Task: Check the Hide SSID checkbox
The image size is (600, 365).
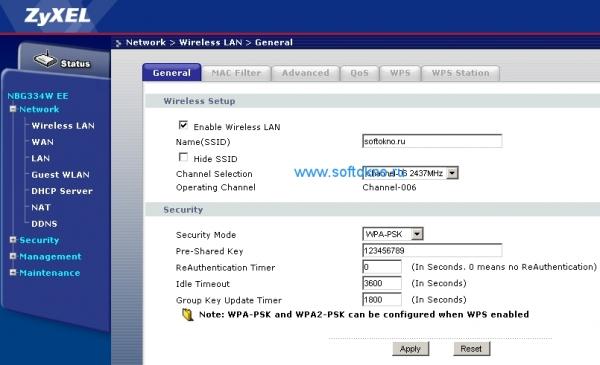Action: [x=183, y=157]
